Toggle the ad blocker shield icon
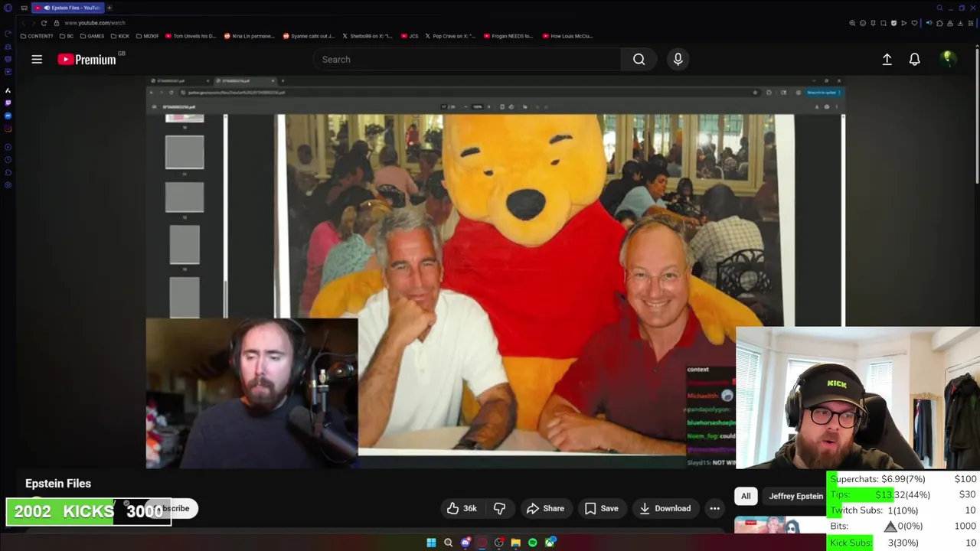The height and width of the screenshot is (551, 980). pos(893,23)
